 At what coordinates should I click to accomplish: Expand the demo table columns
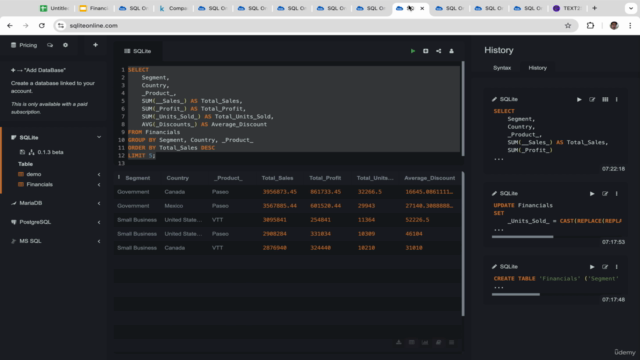click(99, 174)
